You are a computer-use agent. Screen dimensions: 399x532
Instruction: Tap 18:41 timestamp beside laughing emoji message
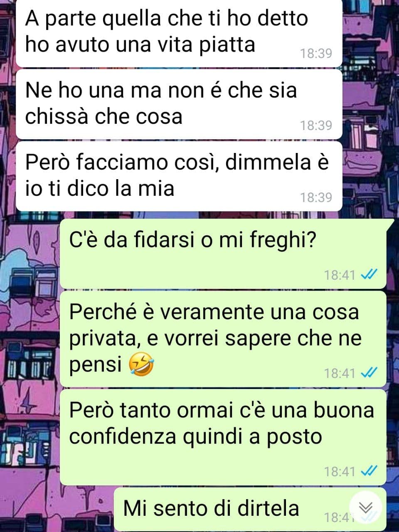click(340, 373)
